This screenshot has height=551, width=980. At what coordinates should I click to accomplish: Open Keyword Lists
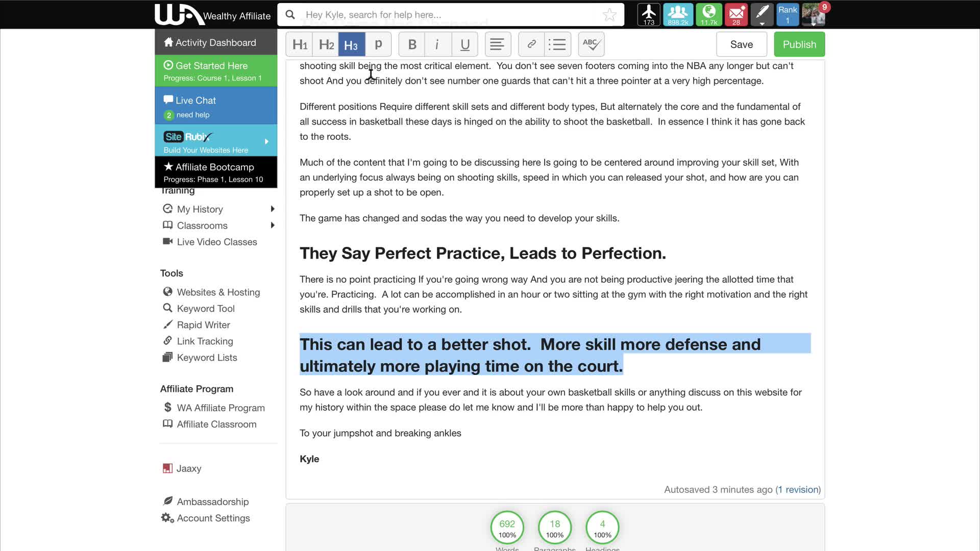tap(207, 358)
